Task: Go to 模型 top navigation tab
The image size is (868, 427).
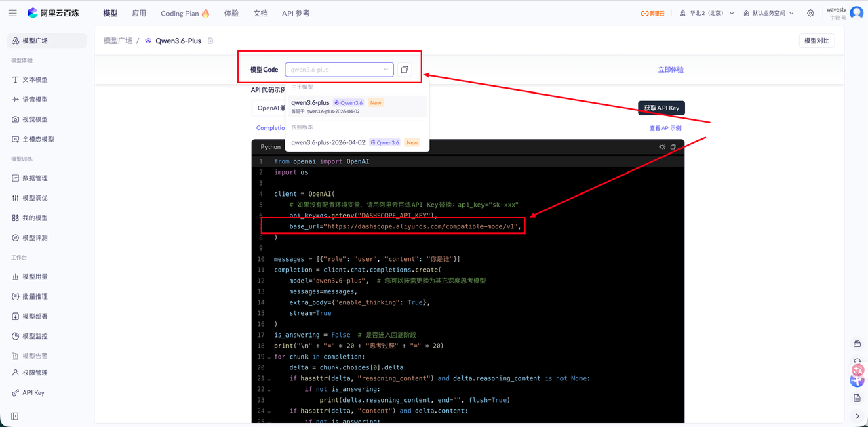Action: click(110, 13)
